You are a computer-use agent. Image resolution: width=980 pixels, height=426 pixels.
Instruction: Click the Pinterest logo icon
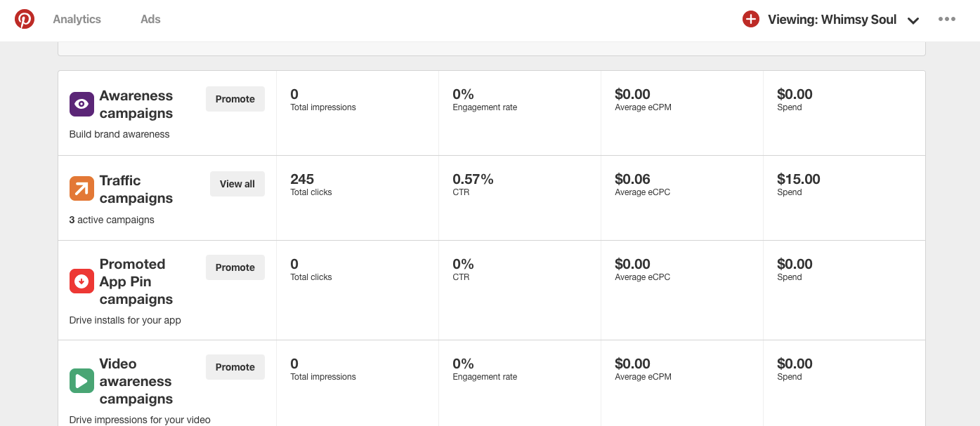click(25, 20)
